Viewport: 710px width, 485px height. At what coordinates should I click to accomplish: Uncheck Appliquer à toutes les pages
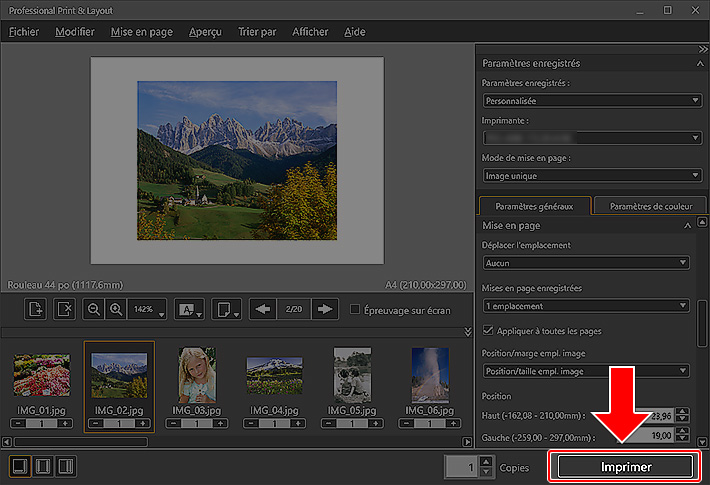[487, 330]
